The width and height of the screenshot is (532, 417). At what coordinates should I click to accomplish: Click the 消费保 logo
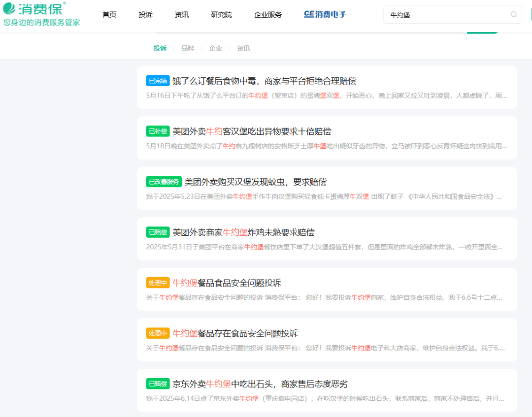pos(41,14)
